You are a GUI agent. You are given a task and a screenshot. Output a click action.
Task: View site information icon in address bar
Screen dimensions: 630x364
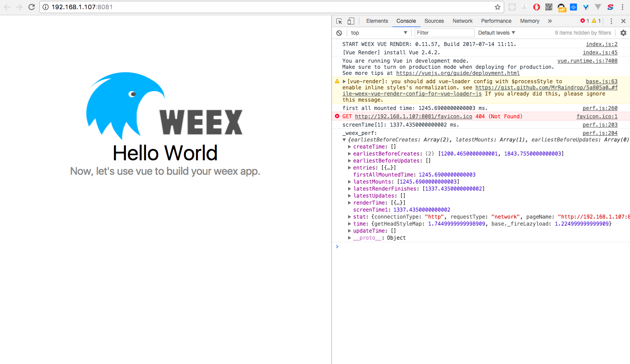(46, 7)
